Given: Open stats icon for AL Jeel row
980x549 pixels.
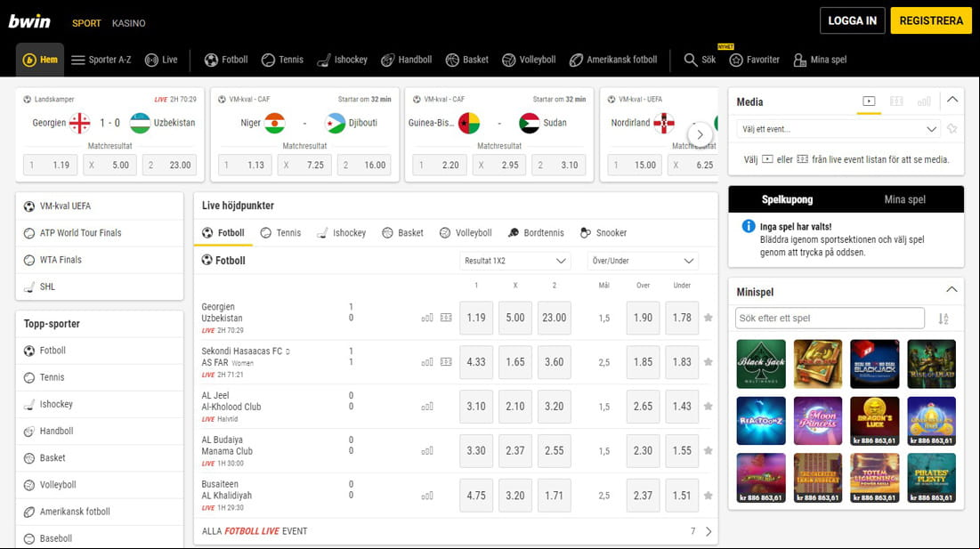Looking at the screenshot, I should pos(427,407).
